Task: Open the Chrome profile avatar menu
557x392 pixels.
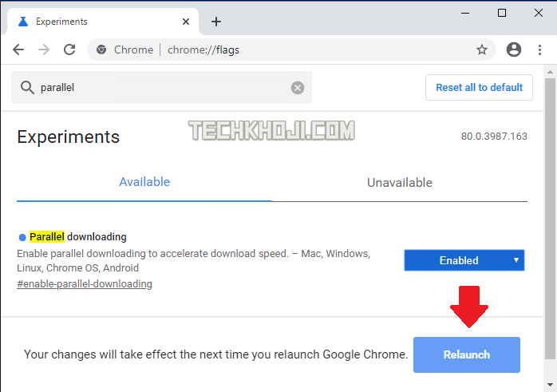Action: click(514, 49)
